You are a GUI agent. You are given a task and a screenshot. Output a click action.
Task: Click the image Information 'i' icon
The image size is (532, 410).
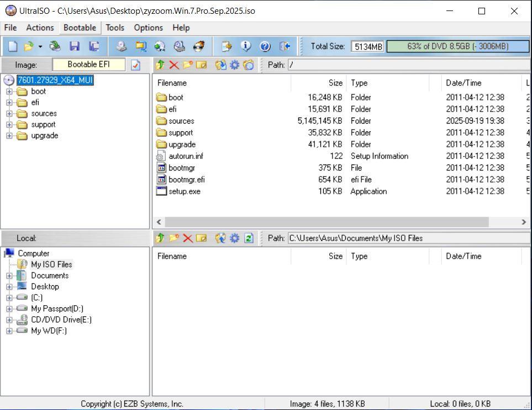(x=246, y=46)
